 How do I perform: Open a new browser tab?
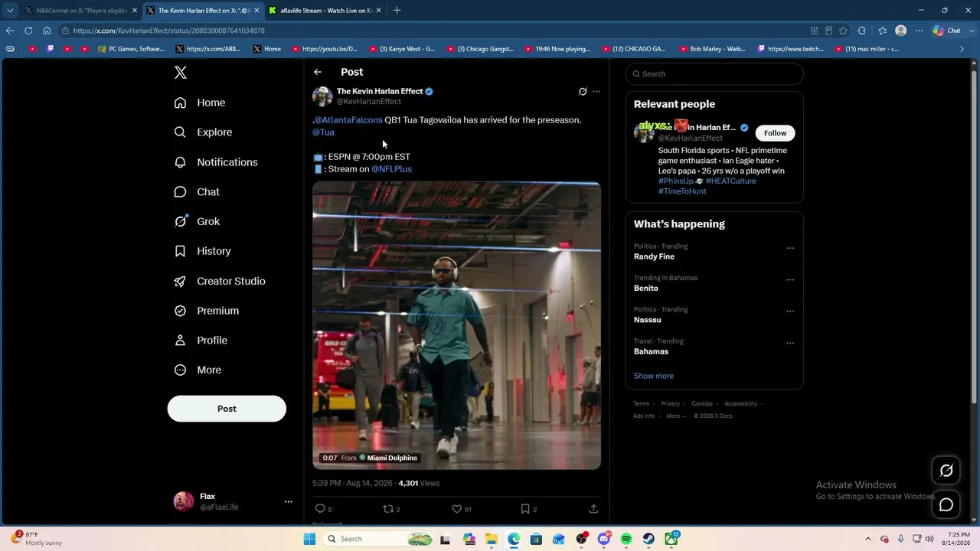397,11
